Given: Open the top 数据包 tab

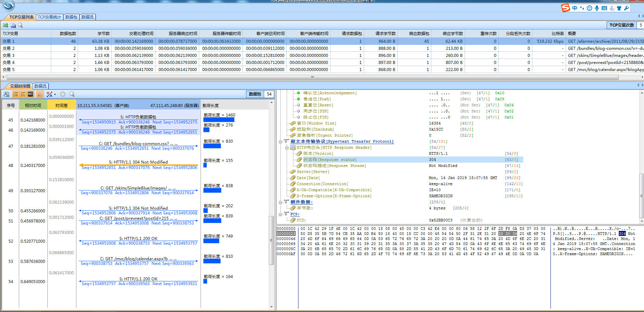Looking at the screenshot, I should [x=71, y=17].
